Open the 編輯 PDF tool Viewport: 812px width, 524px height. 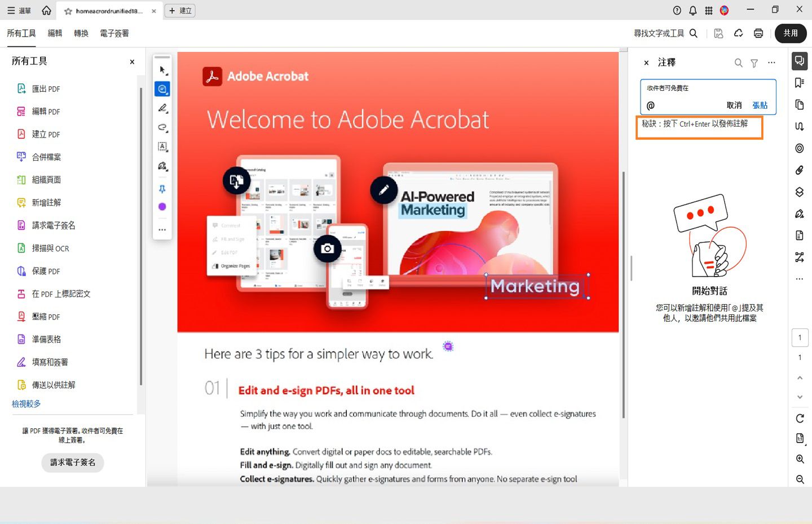(38, 112)
